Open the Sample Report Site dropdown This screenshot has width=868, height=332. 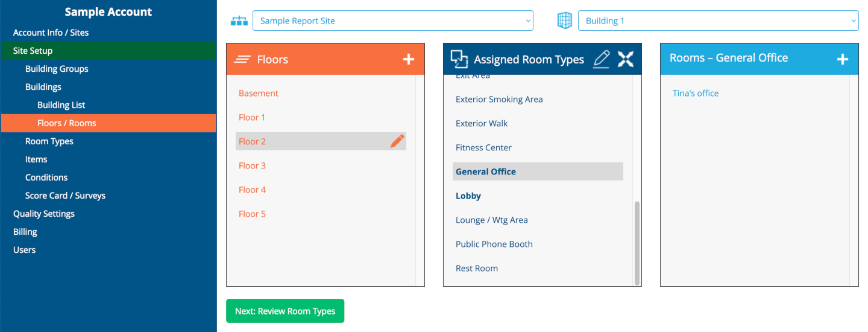click(392, 21)
